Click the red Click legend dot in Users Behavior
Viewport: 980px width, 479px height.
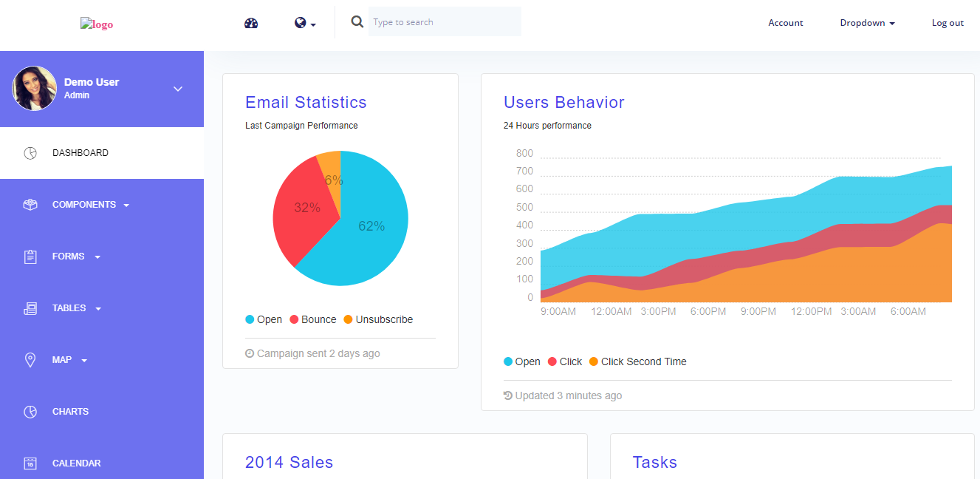552,361
